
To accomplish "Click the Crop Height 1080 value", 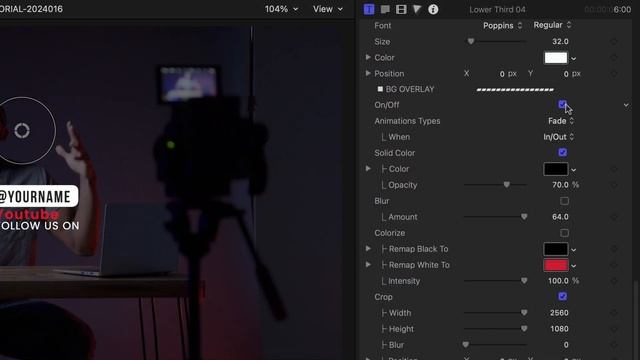I will [x=559, y=329].
